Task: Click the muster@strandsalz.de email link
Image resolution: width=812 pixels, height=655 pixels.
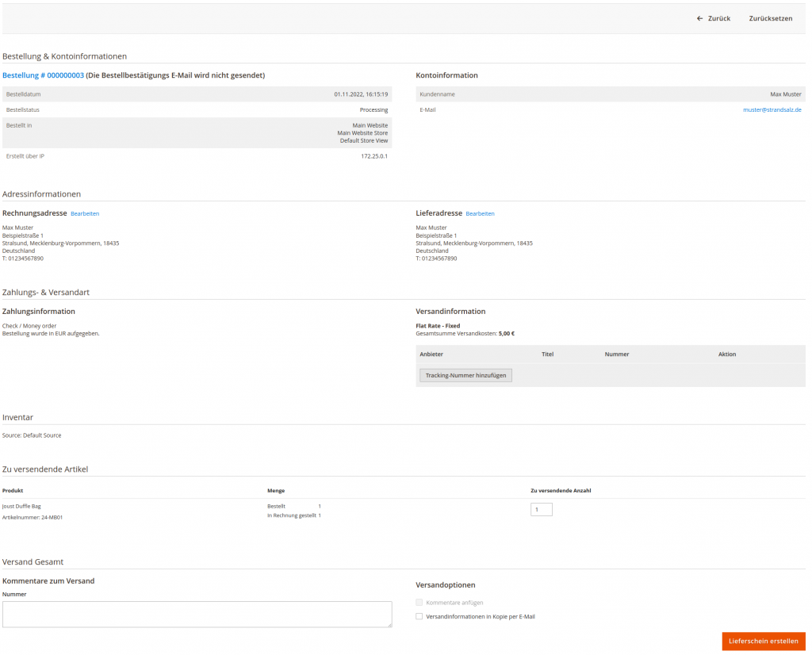Action: (772, 110)
